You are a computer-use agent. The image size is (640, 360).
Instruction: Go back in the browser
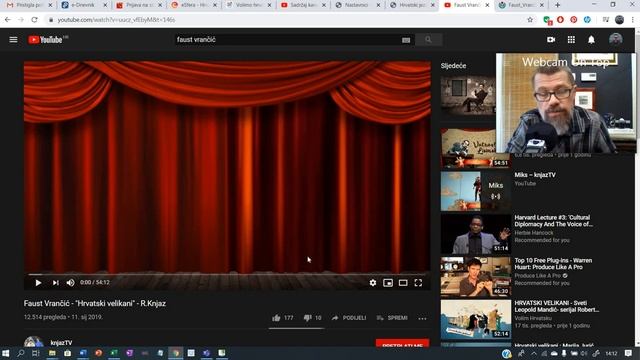click(x=8, y=20)
